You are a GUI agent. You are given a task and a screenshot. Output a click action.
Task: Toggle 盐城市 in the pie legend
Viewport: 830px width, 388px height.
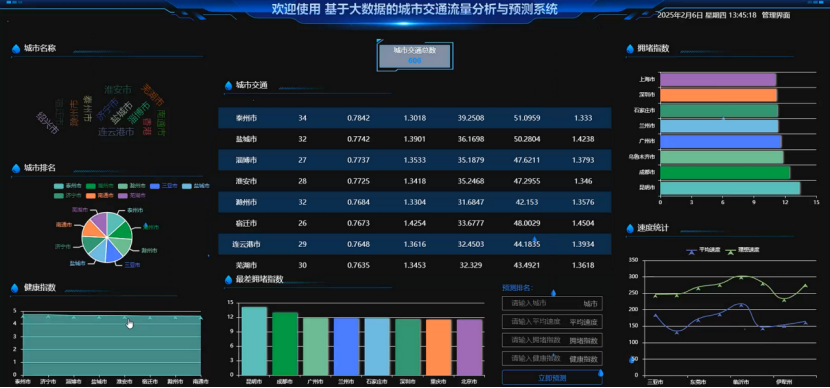pos(195,186)
